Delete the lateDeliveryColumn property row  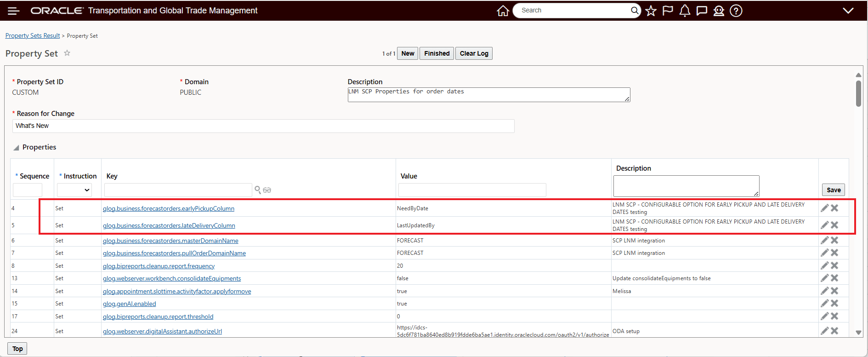pyautogui.click(x=834, y=225)
